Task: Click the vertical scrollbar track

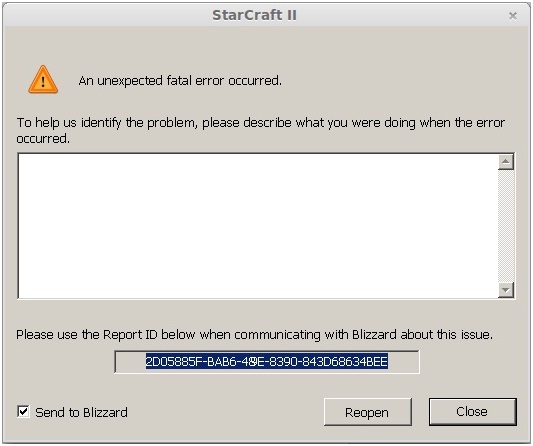Action: click(506, 226)
